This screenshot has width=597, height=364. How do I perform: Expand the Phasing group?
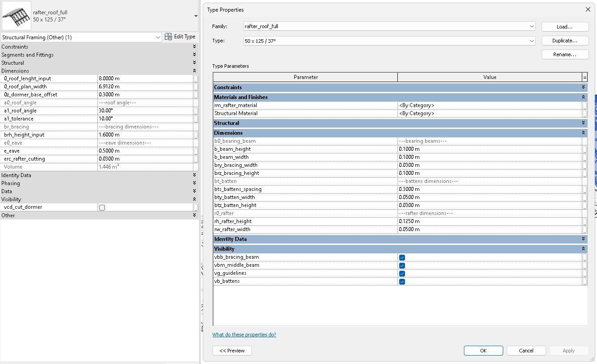194,183
